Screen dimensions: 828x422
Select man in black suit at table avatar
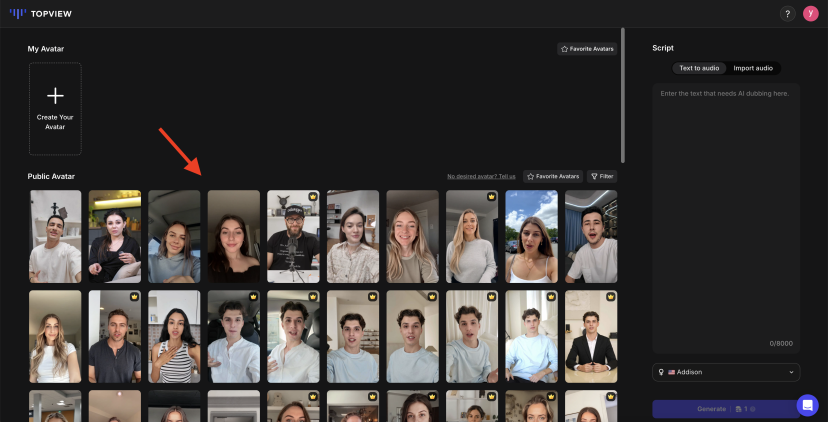point(591,336)
